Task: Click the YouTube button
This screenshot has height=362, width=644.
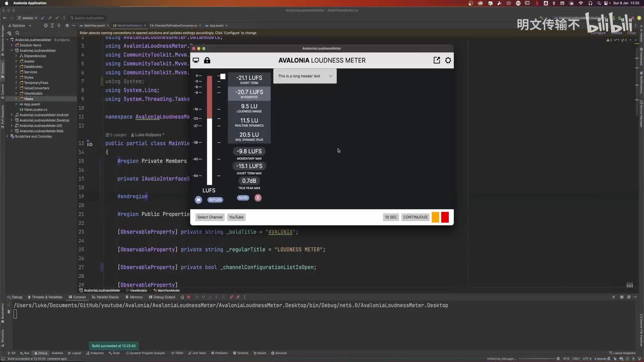Action: tap(236, 217)
